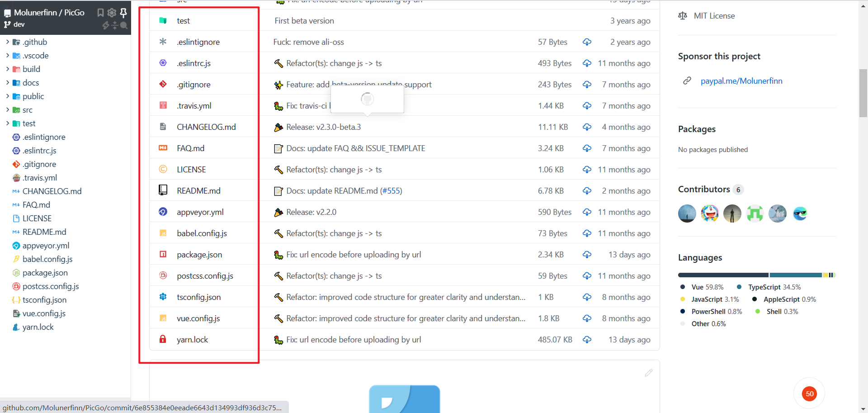Open the MIT License link
868x413 pixels.
coord(714,16)
